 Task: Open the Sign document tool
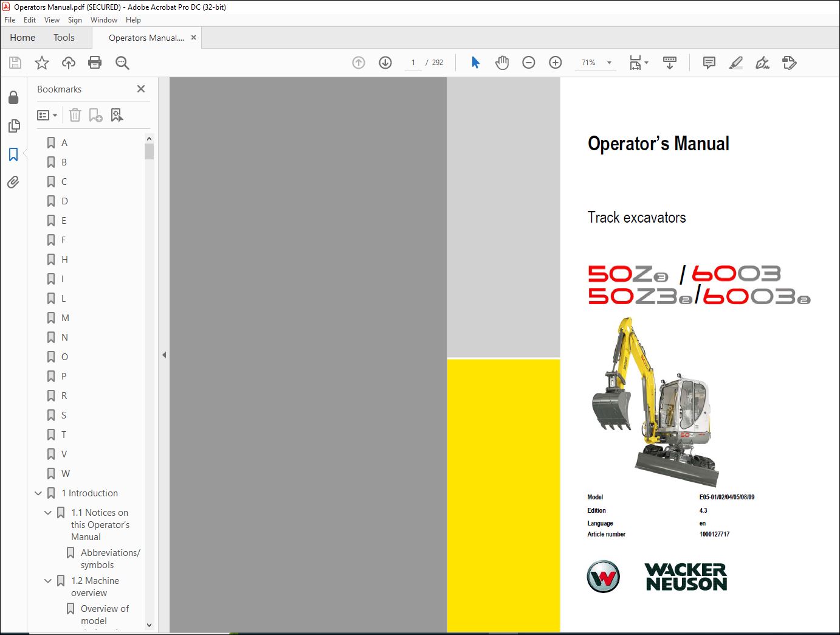pyautogui.click(x=762, y=63)
